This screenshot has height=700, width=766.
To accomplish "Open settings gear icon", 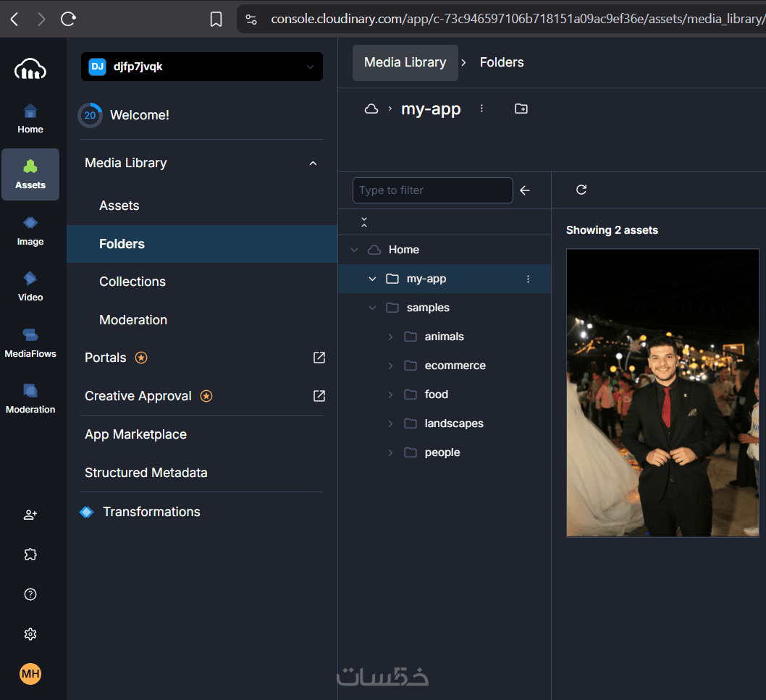I will click(30, 634).
